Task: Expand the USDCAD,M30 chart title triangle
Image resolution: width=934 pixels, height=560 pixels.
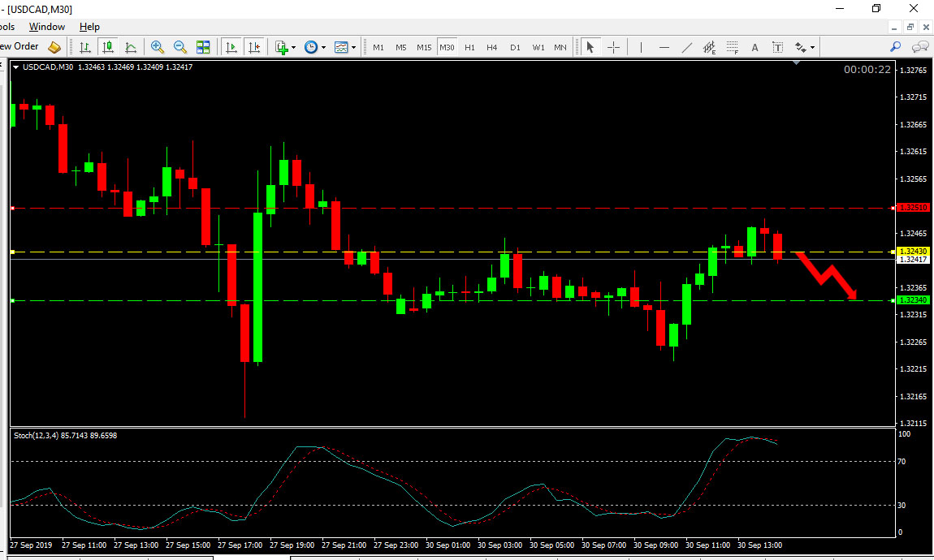Action: 15,67
